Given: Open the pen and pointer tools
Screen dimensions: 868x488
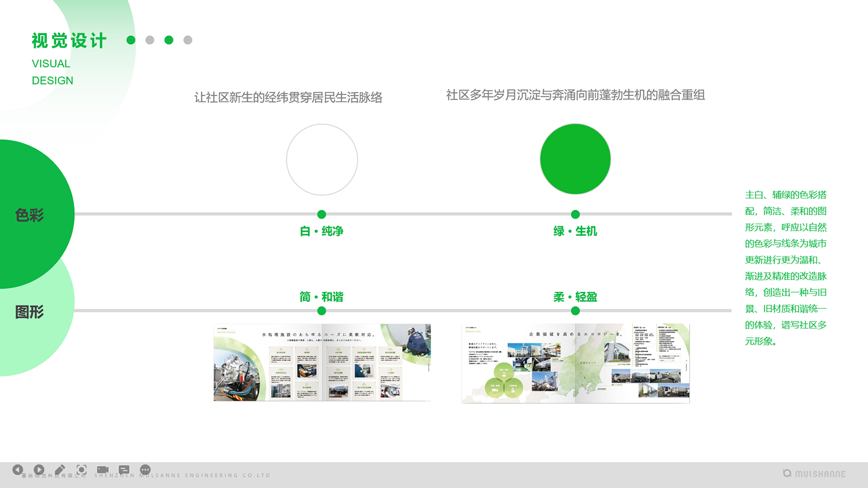Looking at the screenshot, I should (x=60, y=469).
